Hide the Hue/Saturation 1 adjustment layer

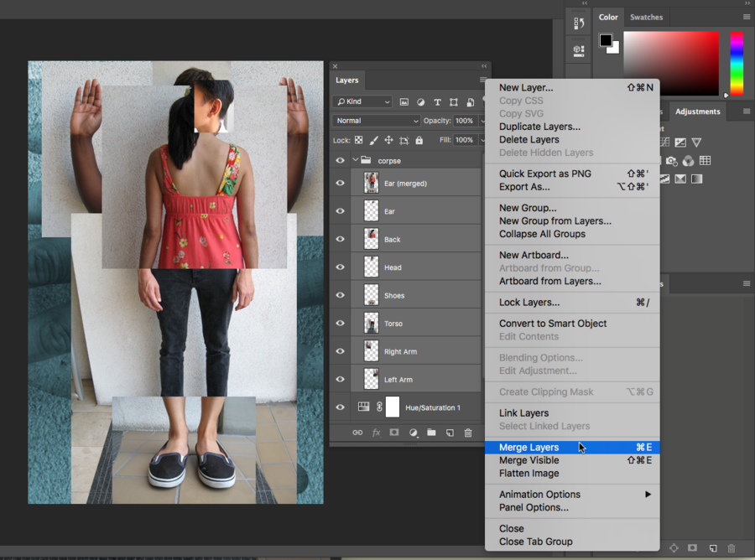point(340,407)
